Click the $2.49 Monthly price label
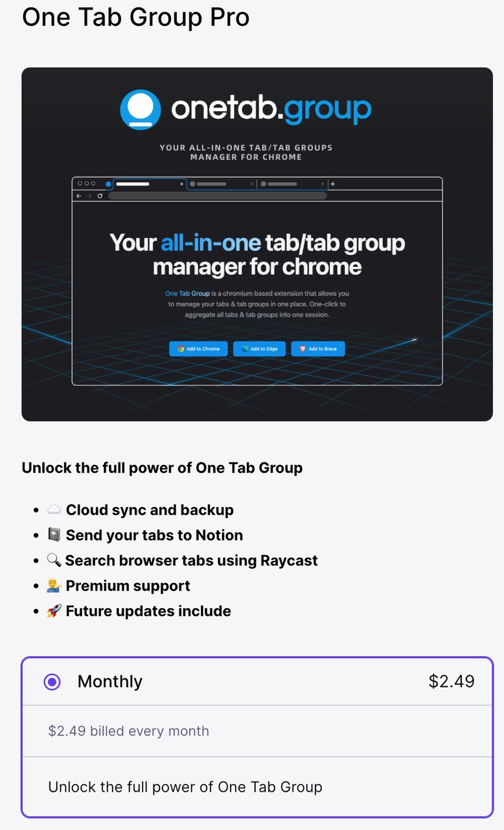 (x=452, y=682)
